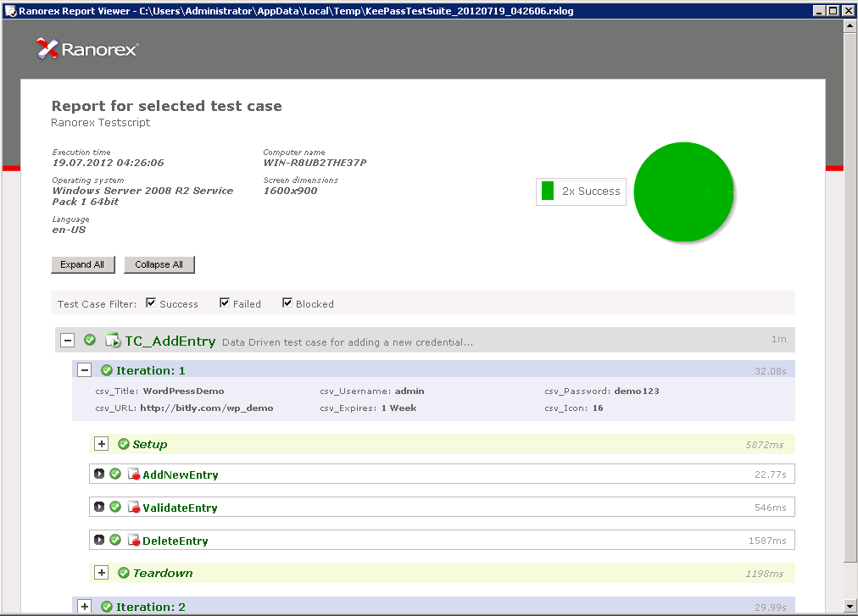Click the csv_Password value demo123
The height and width of the screenshot is (616, 858).
tap(637, 391)
